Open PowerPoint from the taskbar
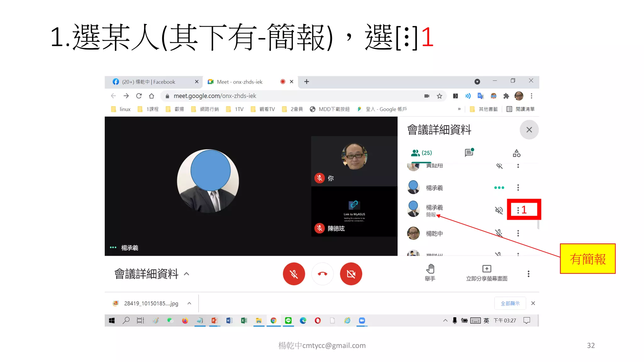 tap(214, 321)
